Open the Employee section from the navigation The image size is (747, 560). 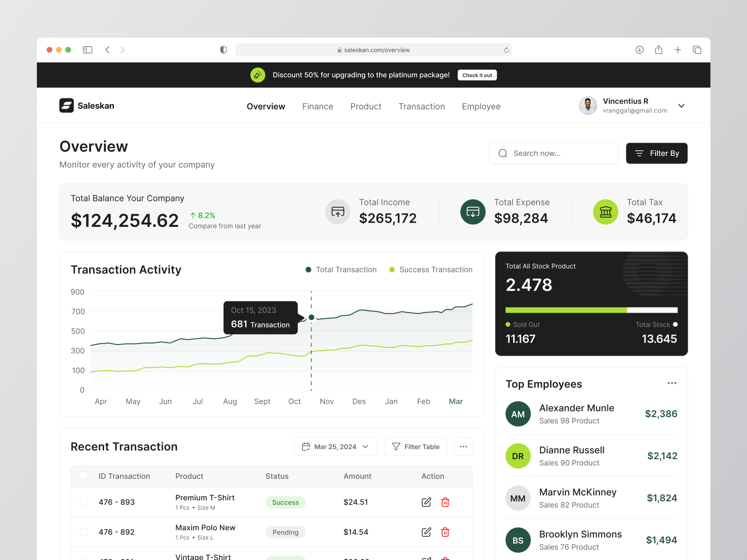[481, 106]
